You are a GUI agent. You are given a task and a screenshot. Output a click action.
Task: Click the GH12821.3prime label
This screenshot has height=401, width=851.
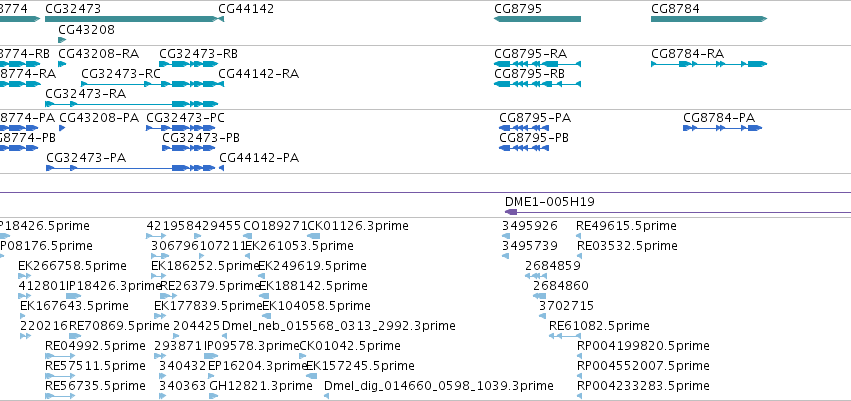pyautogui.click(x=261, y=386)
